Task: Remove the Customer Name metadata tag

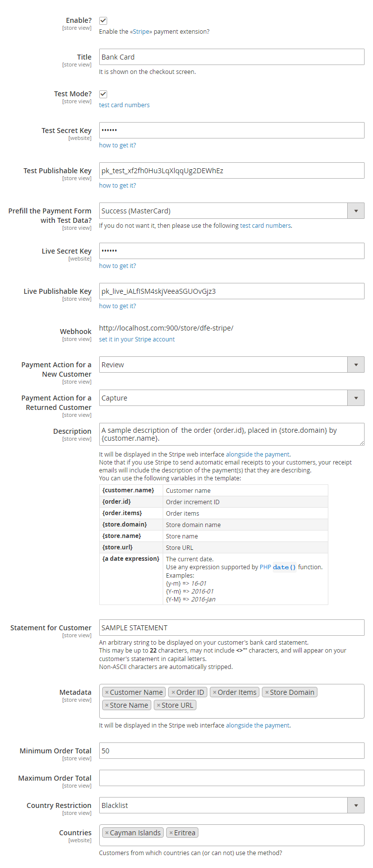Action: [107, 692]
